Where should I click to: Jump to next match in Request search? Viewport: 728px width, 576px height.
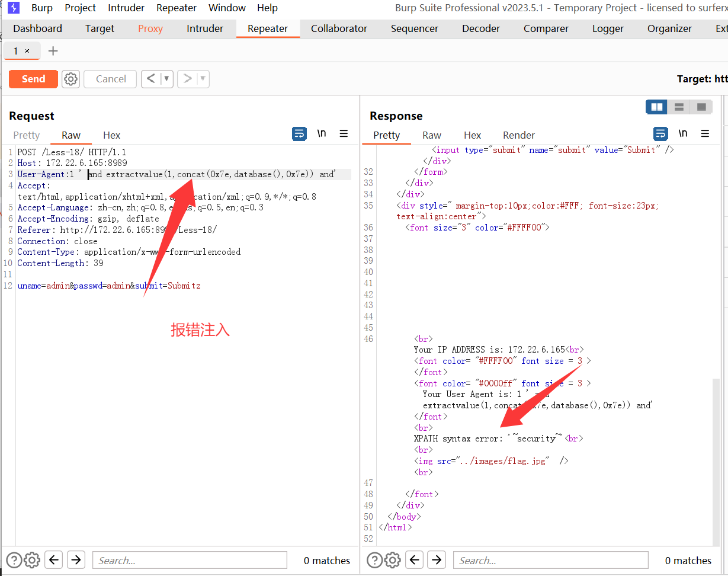pos(76,559)
